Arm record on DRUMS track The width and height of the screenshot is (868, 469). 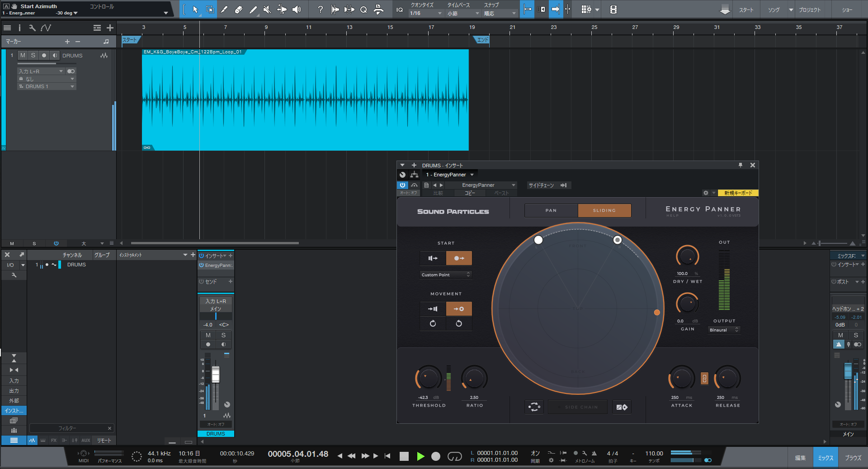44,55
